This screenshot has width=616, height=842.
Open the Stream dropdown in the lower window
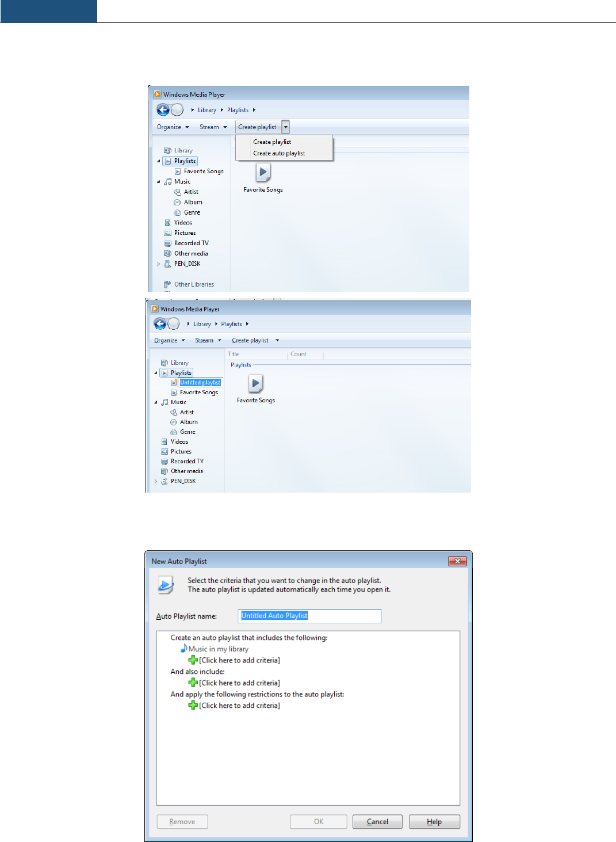[x=208, y=341]
